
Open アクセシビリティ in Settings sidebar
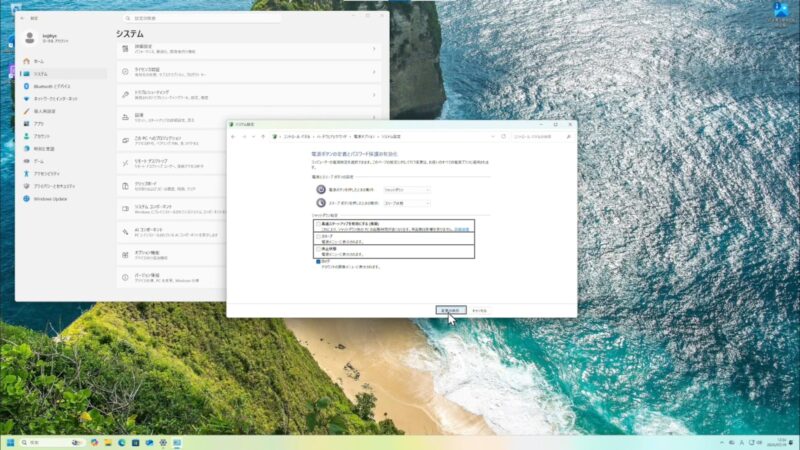point(63,173)
